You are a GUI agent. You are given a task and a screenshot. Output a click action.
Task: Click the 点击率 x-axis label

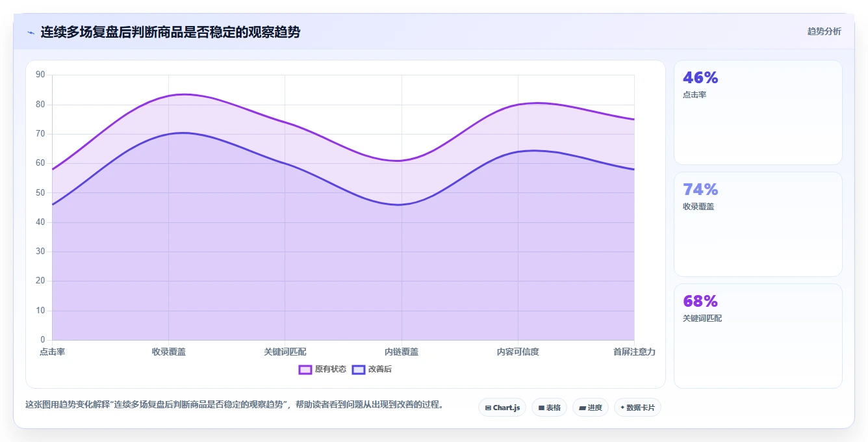click(52, 352)
